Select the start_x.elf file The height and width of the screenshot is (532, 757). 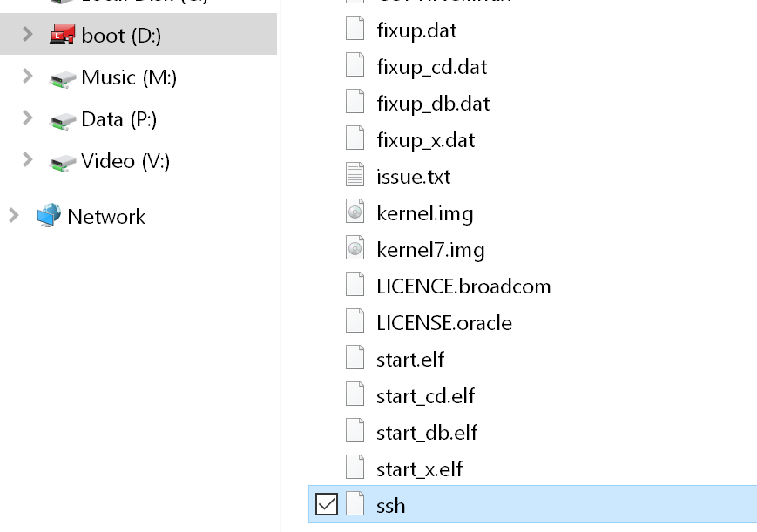[x=419, y=469]
